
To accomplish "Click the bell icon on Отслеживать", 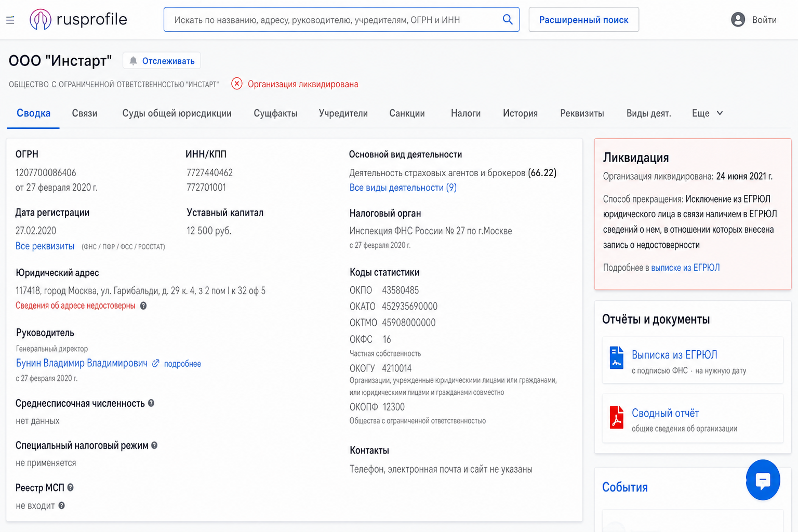I will coord(134,61).
